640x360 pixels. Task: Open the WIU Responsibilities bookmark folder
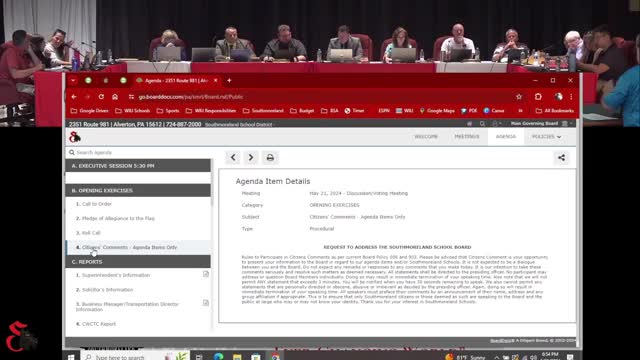[x=211, y=111]
